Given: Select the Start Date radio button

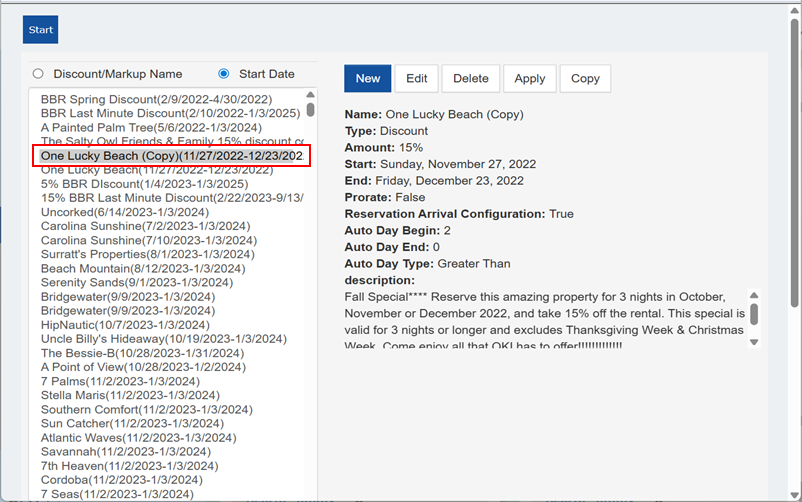Looking at the screenshot, I should tap(223, 74).
